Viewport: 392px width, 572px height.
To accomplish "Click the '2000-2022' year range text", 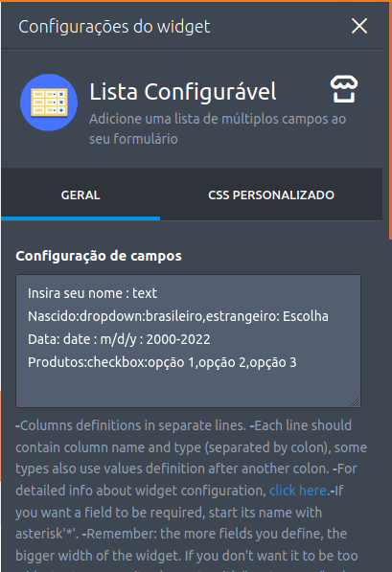I will (x=178, y=339).
